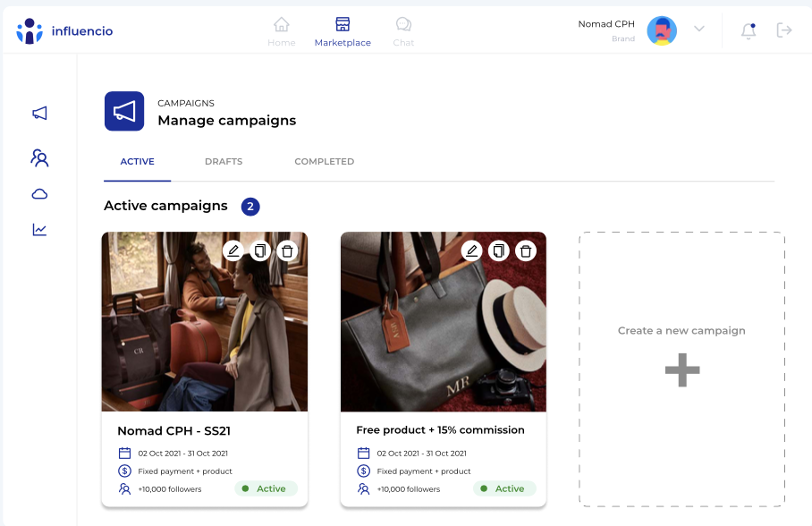Create a new campaign with plus card

(x=681, y=369)
